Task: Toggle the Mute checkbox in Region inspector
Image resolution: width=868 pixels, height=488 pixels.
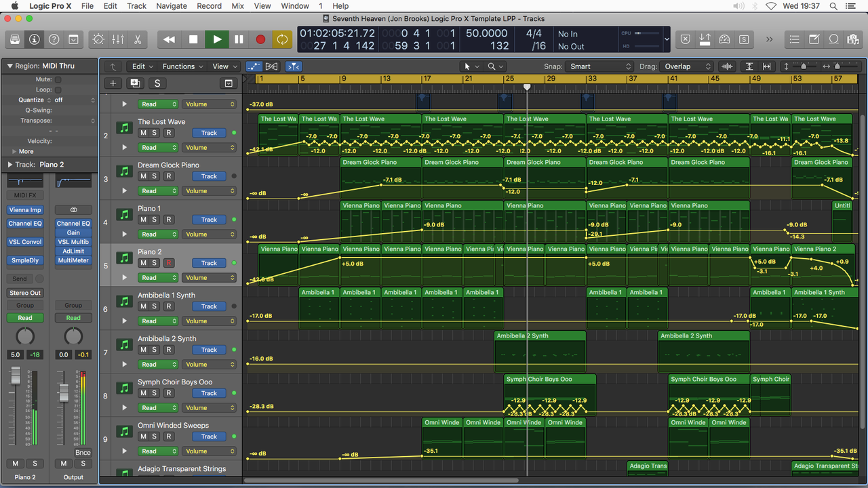Action: (x=58, y=79)
